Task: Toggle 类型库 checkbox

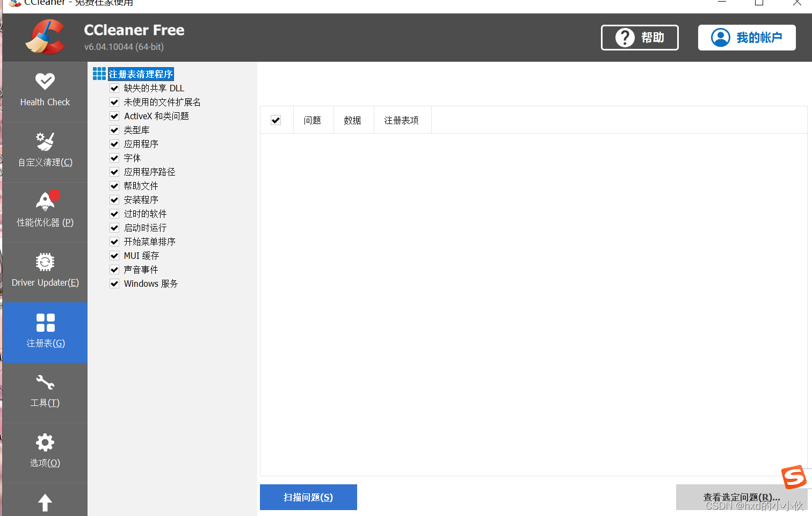Action: (114, 130)
